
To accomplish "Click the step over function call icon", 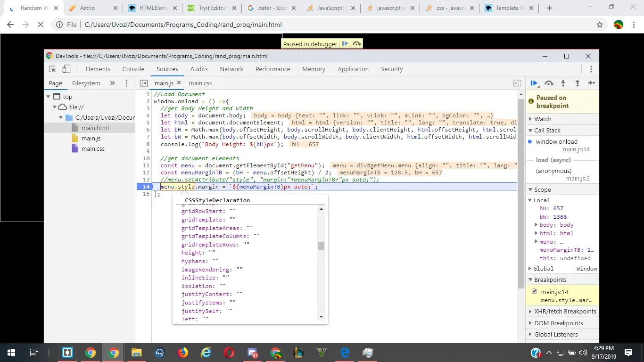I will [548, 83].
